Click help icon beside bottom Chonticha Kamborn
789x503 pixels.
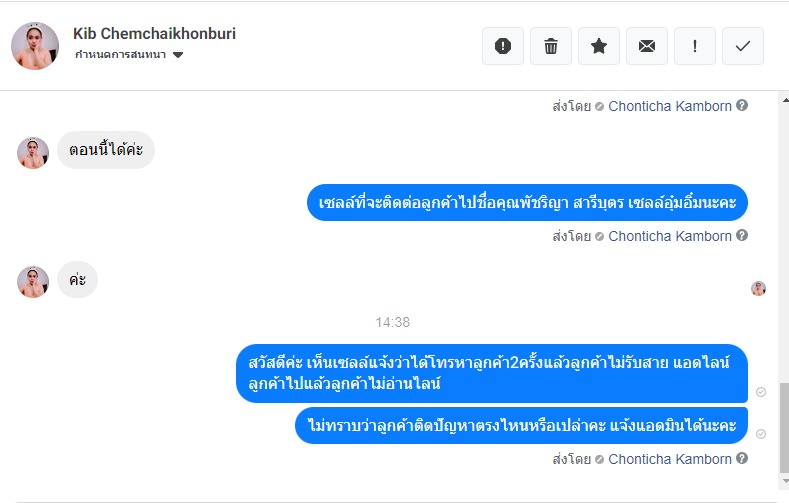[742, 459]
